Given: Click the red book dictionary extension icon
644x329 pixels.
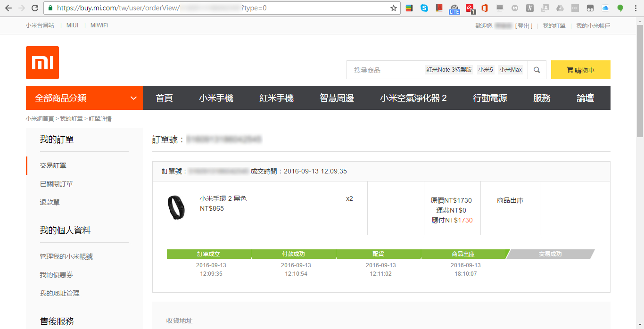Looking at the screenshot, I should click(x=439, y=8).
